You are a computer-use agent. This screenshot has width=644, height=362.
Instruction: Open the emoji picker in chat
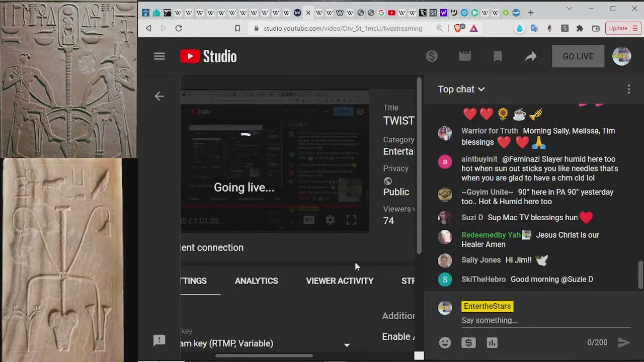pyautogui.click(x=445, y=342)
